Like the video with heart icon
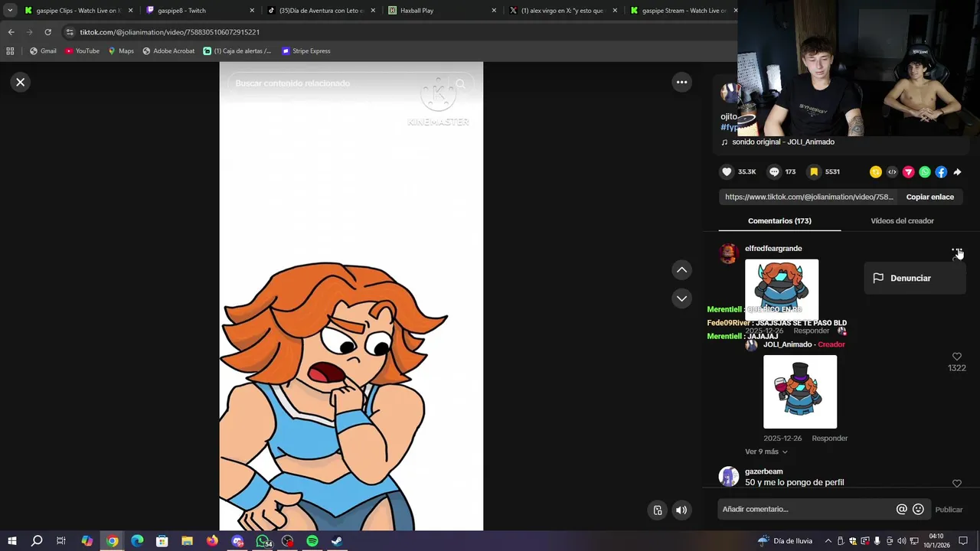Screen dimensions: 980x551 (x=727, y=172)
